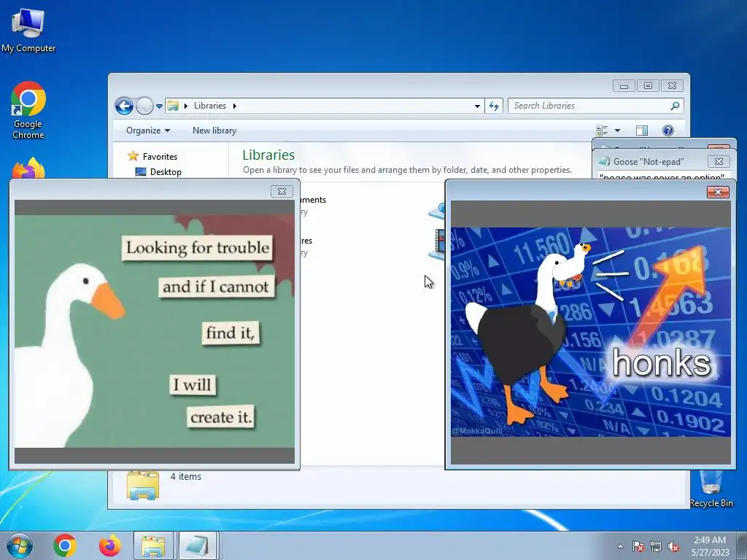Toggle the preview pane icon
The width and height of the screenshot is (747, 560).
pyautogui.click(x=642, y=131)
